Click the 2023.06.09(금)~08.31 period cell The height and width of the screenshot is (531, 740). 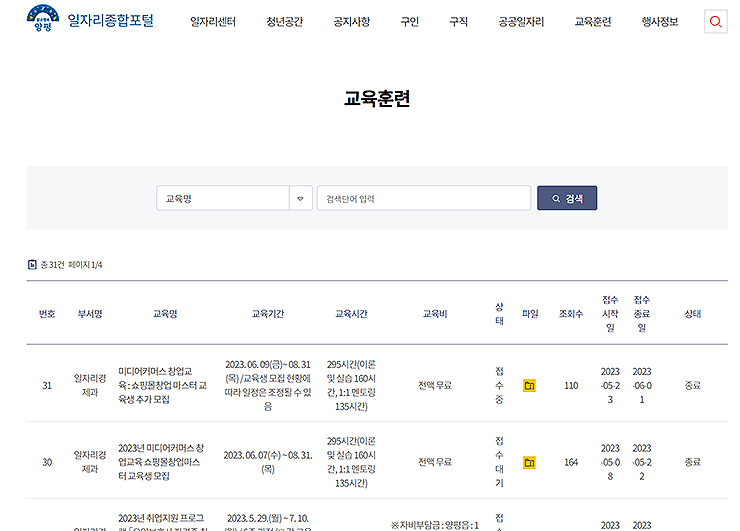click(268, 386)
